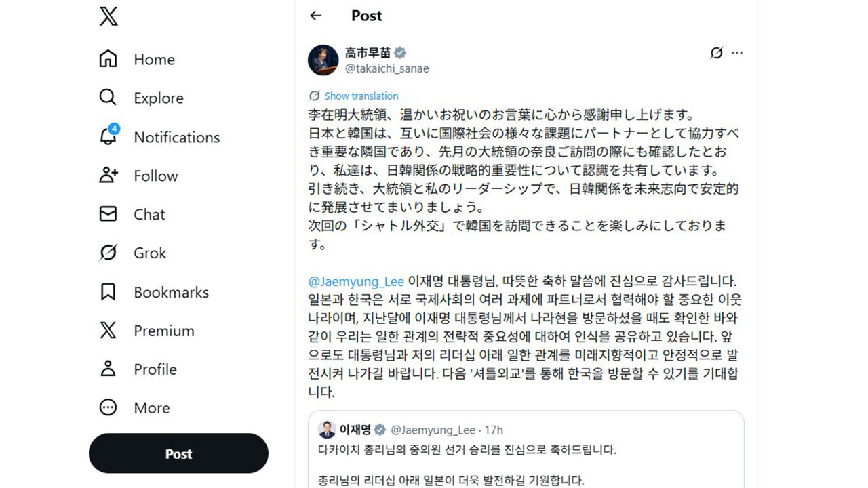The height and width of the screenshot is (488, 868).
Task: Open the post's three-dot menu
Action: click(737, 52)
